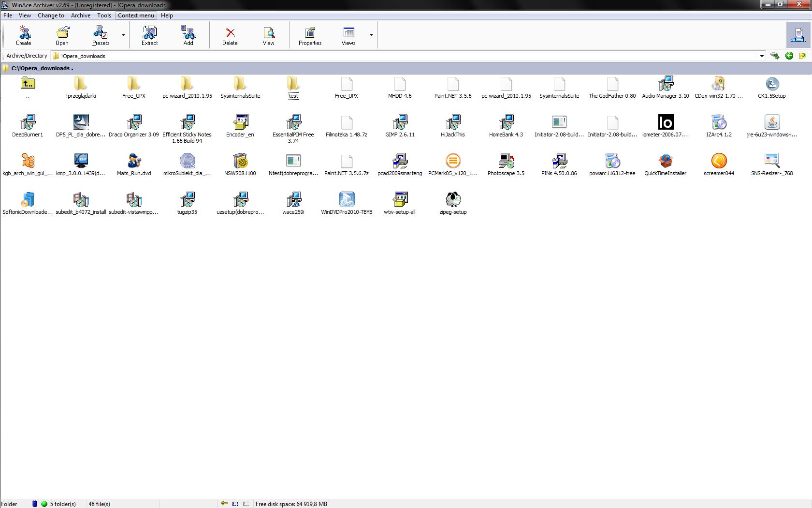The height and width of the screenshot is (508, 812).
Task: Select the parent directory '..' item
Action: point(28,87)
